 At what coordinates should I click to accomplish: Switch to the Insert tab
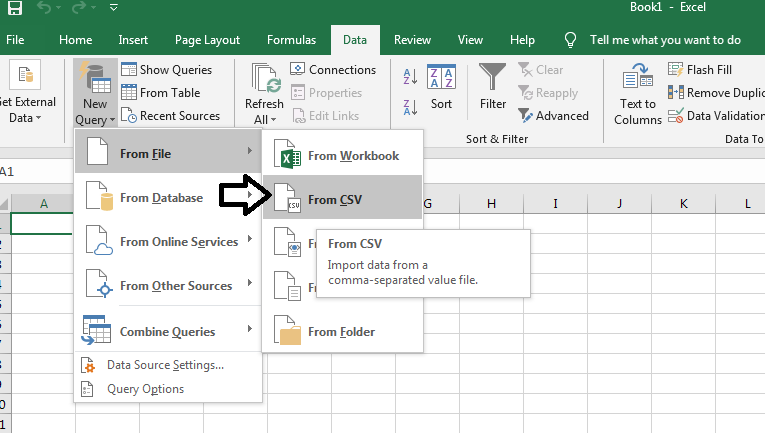[x=133, y=40]
